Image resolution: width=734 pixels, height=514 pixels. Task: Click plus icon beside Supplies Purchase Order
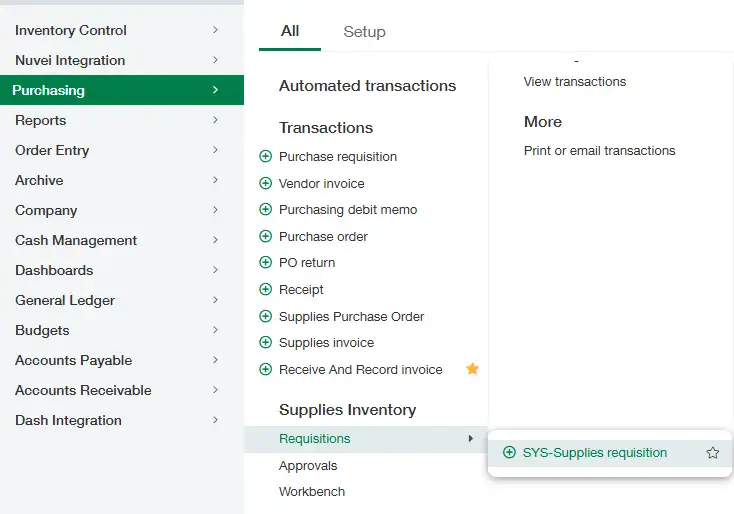click(265, 317)
